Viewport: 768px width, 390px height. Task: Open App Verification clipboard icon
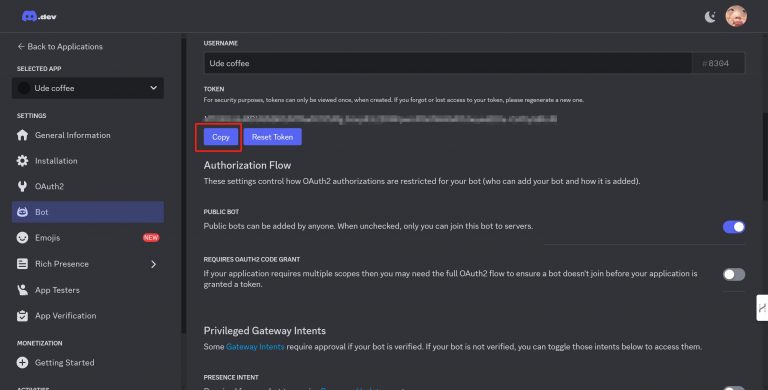[x=23, y=316]
